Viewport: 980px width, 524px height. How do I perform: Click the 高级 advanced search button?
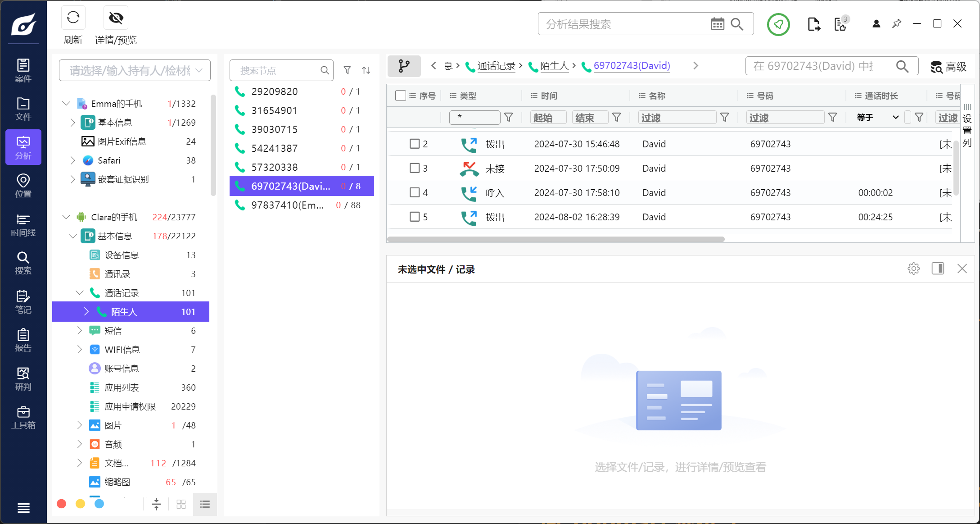coord(948,67)
